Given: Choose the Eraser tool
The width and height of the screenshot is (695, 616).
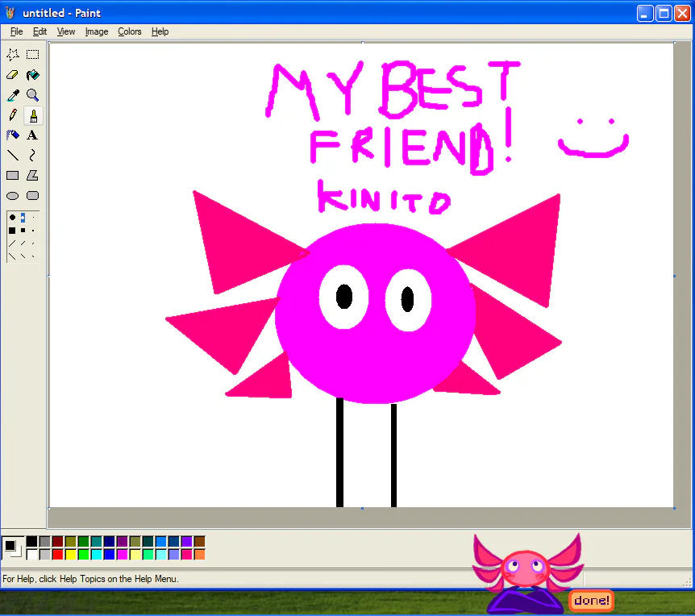Looking at the screenshot, I should pos(13,75).
